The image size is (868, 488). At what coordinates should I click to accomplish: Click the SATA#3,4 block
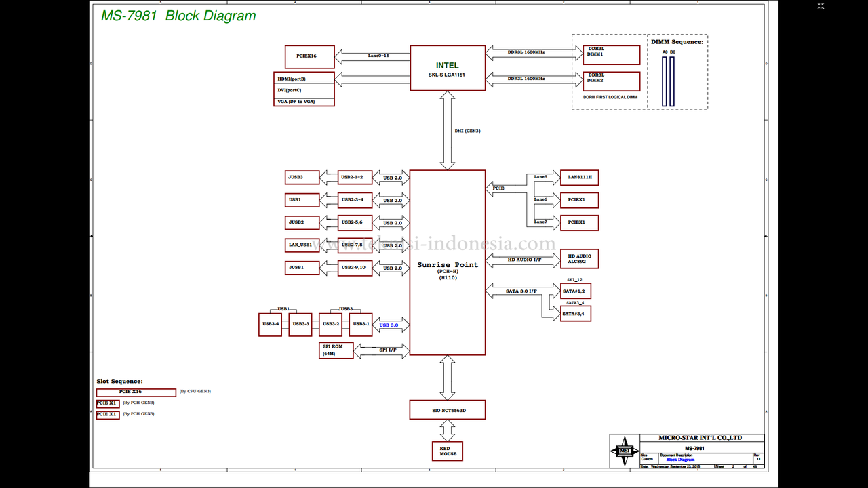[x=576, y=313]
